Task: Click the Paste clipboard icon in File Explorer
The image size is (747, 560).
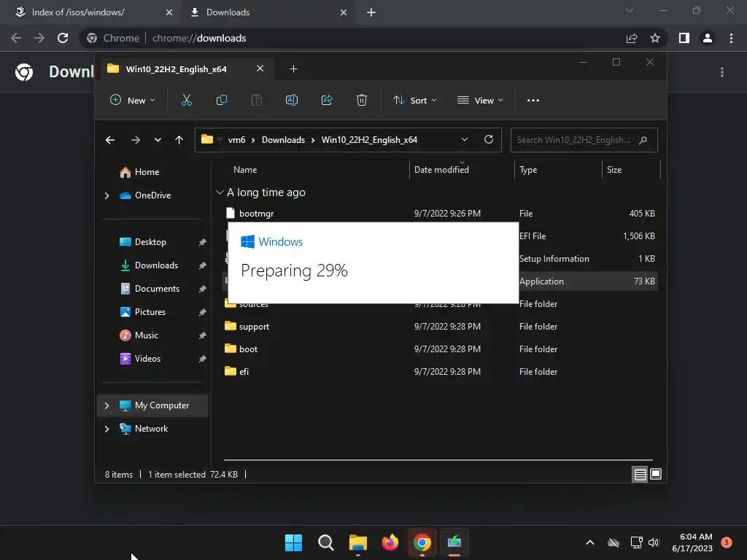Action: pyautogui.click(x=256, y=100)
